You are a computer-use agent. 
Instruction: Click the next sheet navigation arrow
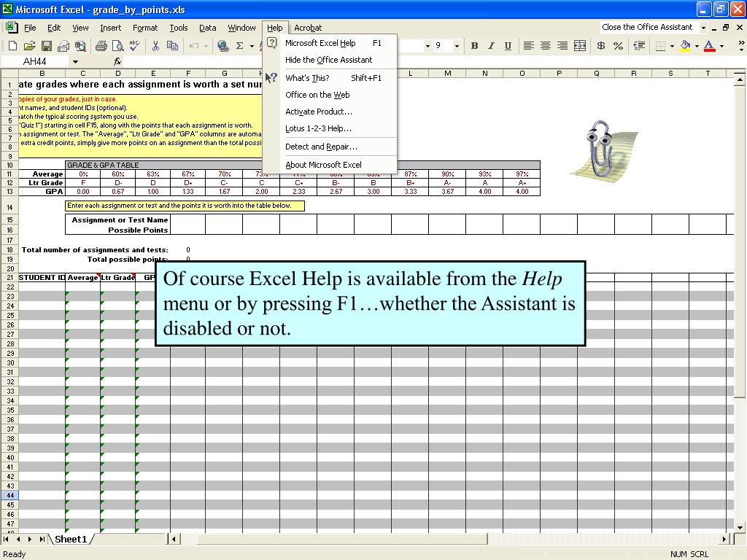[x=29, y=539]
